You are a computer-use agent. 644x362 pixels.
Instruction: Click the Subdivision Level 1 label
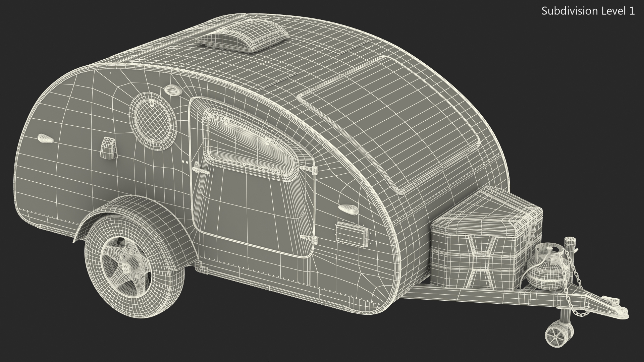coord(588,11)
